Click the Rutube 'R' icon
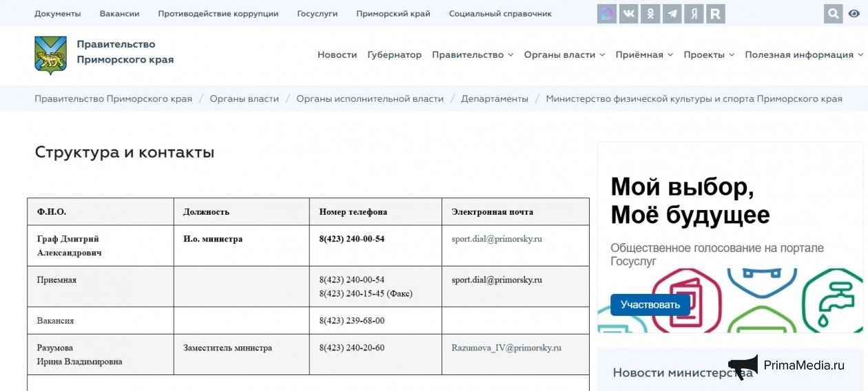 [715, 14]
